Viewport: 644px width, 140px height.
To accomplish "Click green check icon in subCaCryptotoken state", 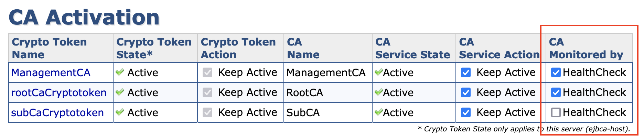I will point(120,112).
